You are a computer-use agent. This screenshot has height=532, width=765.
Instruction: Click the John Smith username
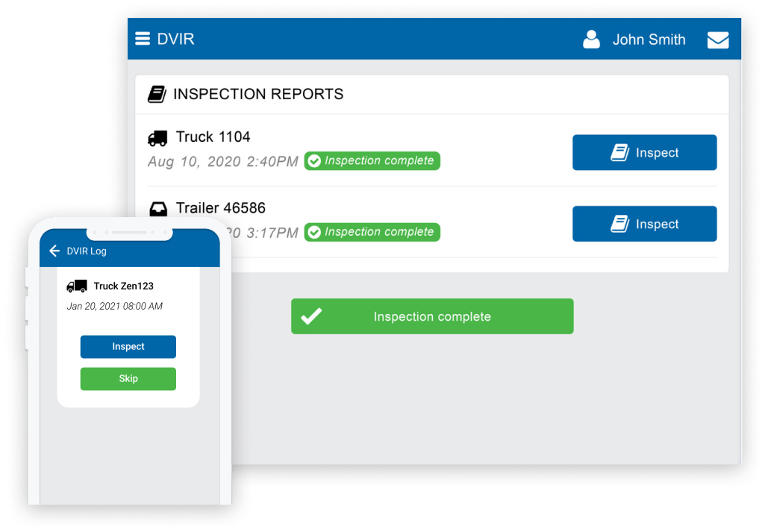[x=649, y=40]
